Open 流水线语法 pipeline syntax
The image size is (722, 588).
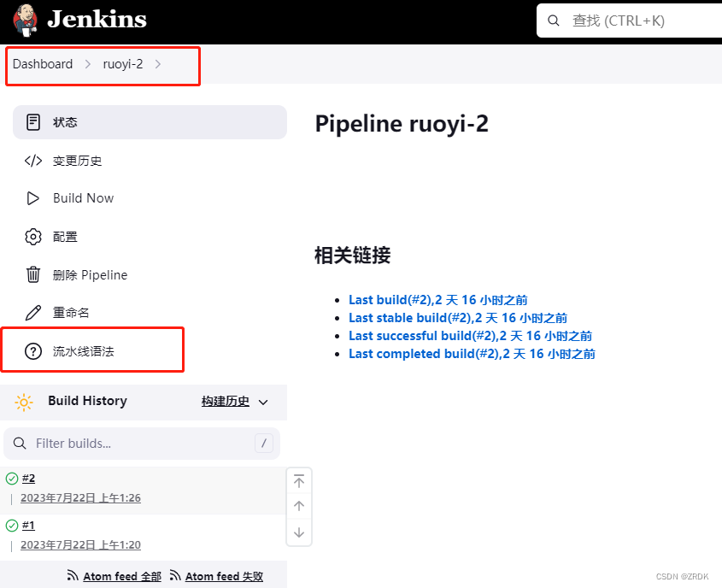click(84, 351)
